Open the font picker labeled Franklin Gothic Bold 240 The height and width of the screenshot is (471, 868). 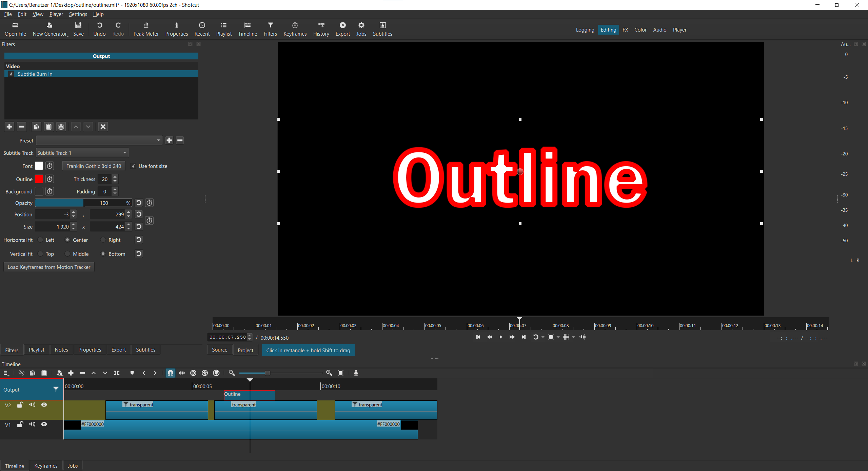[x=93, y=166]
